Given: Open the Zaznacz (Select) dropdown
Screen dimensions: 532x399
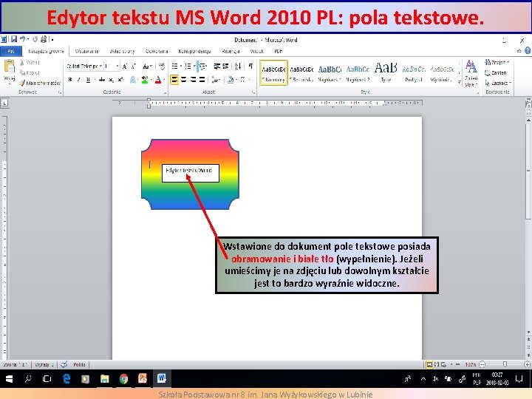Looking at the screenshot, I should click(x=498, y=83).
